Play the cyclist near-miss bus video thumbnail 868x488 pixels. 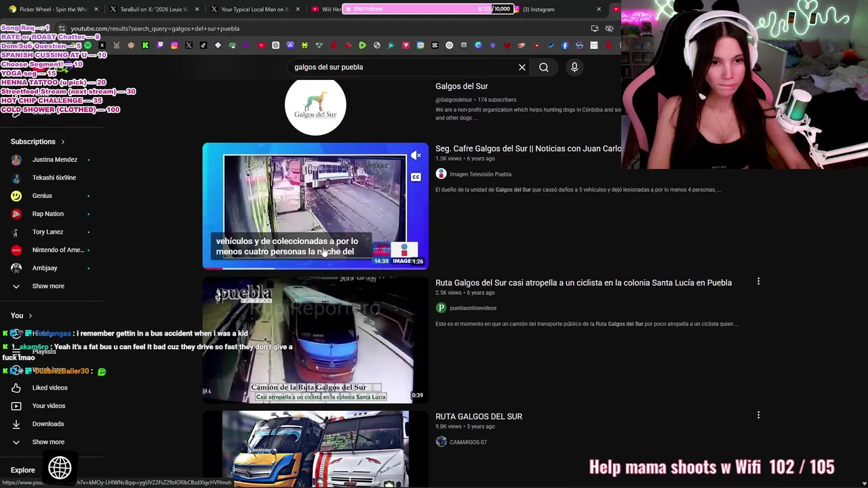click(315, 340)
